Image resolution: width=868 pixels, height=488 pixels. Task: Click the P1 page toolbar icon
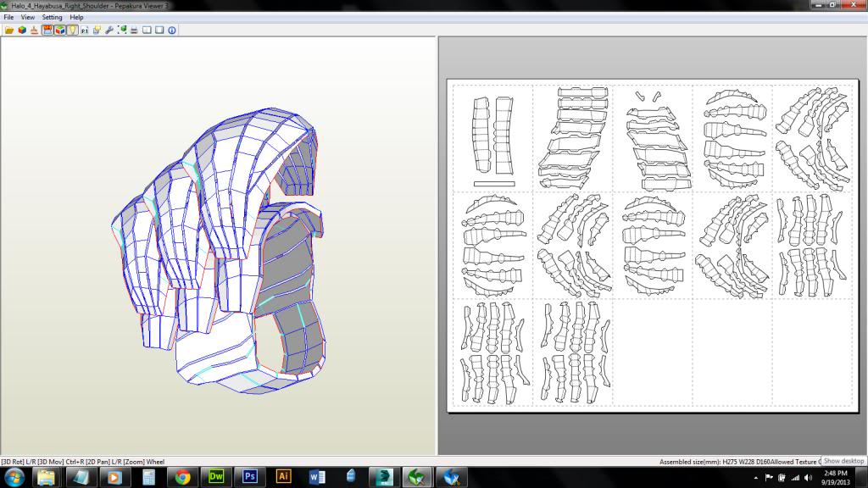pos(84,30)
